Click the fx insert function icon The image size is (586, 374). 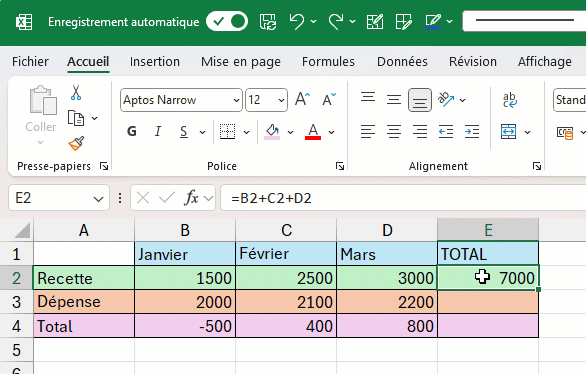coord(191,197)
